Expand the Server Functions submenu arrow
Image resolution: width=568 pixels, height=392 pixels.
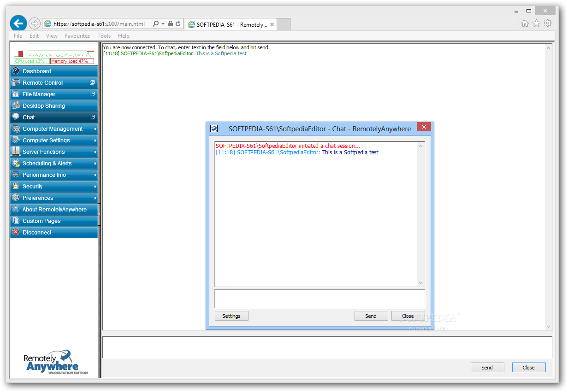(x=95, y=152)
